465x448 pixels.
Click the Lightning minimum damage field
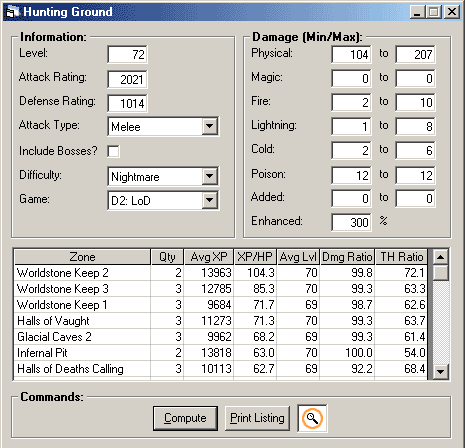click(351, 126)
